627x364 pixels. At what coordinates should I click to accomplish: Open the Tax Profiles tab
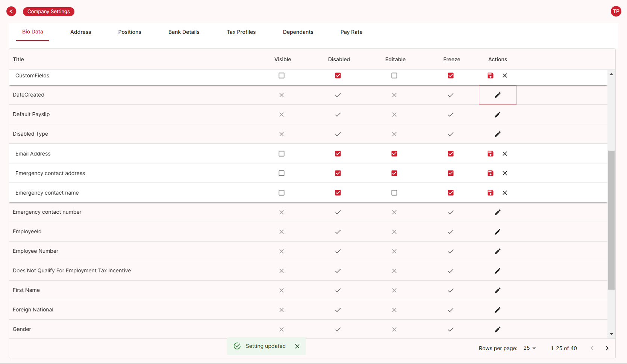point(241,32)
